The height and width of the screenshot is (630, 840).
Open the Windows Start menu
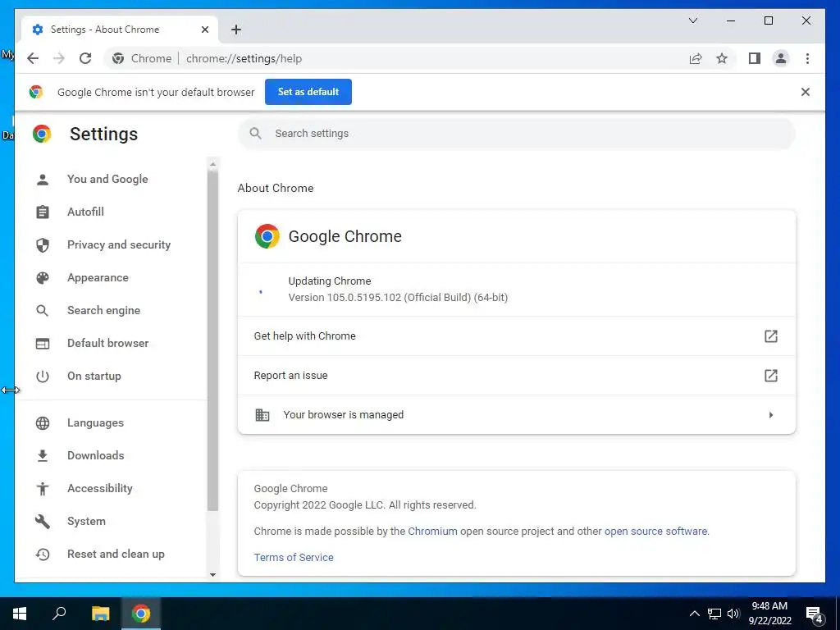pyautogui.click(x=20, y=614)
